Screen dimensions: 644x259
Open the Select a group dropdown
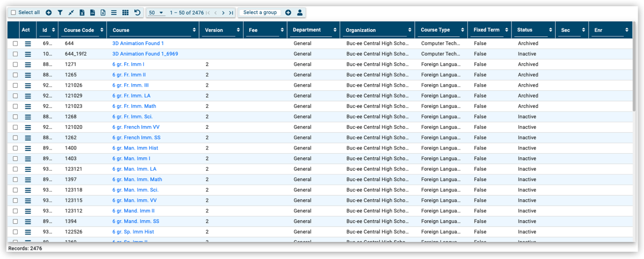click(x=260, y=12)
